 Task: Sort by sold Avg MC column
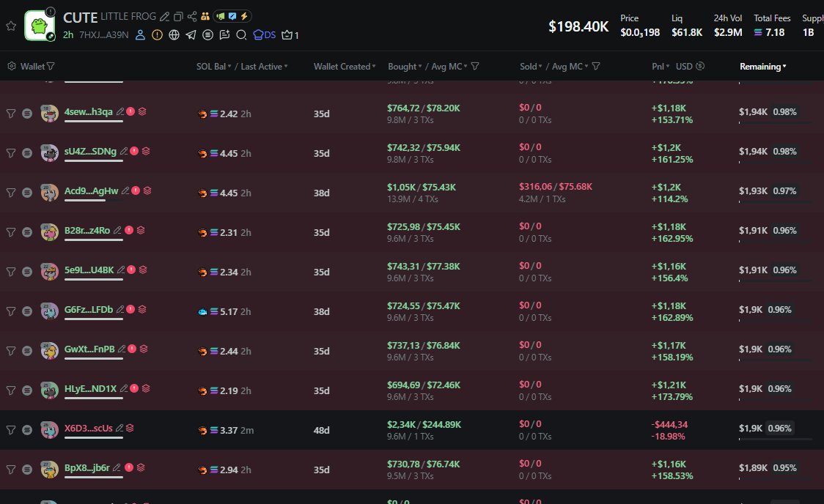570,66
